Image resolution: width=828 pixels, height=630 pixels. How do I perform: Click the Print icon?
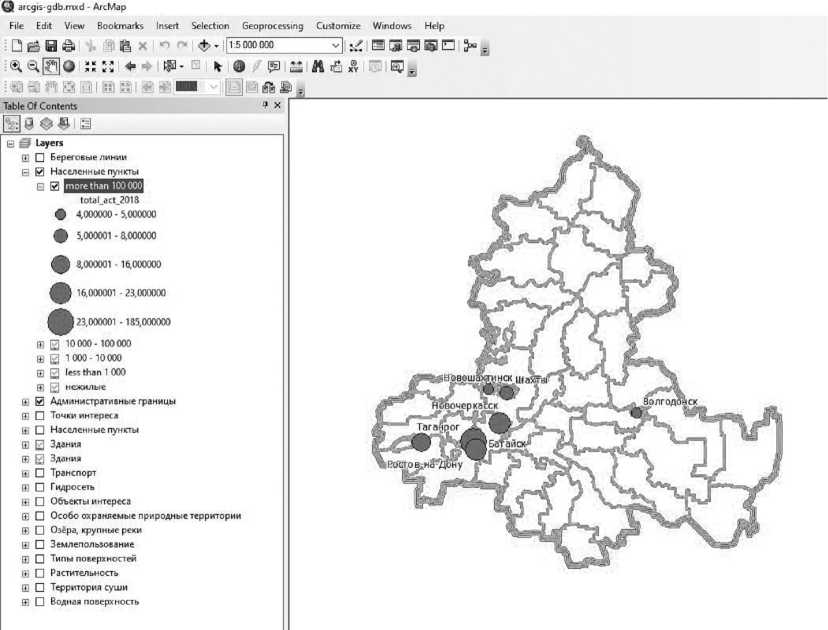click(68, 46)
